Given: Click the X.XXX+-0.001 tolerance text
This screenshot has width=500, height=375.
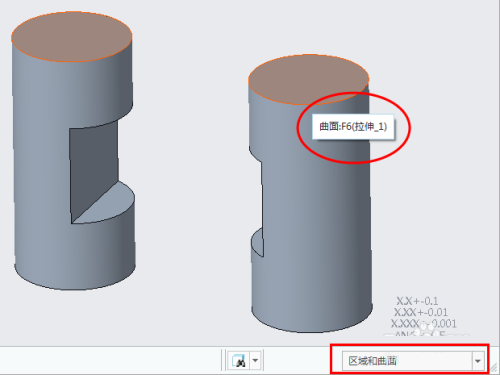Looking at the screenshot, I should [423, 324].
